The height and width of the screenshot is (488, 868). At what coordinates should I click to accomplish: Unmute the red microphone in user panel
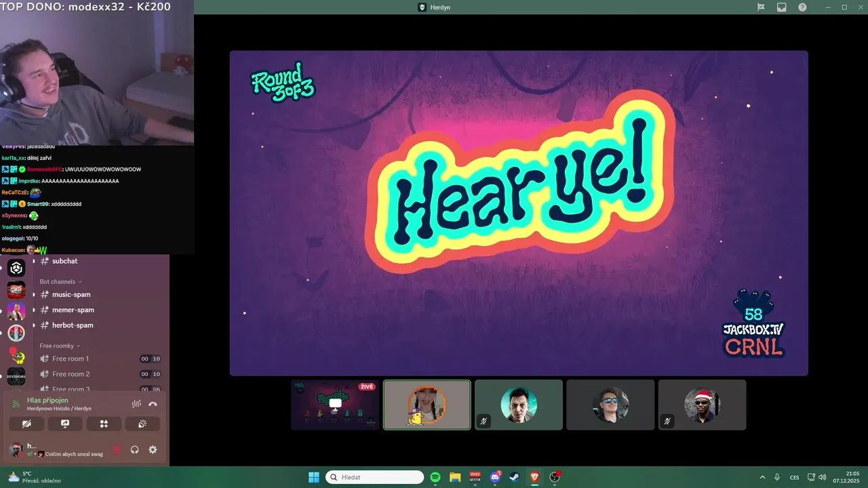(x=117, y=449)
